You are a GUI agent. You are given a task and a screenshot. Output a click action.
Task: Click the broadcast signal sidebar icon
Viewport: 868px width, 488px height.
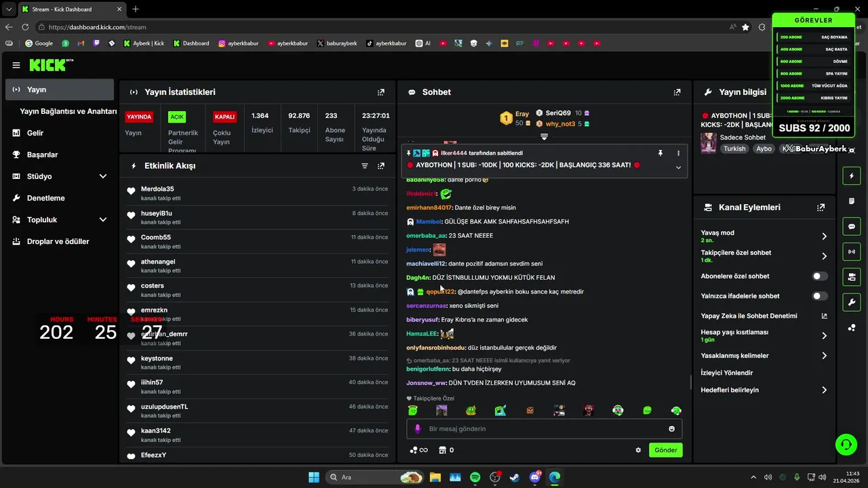852,251
